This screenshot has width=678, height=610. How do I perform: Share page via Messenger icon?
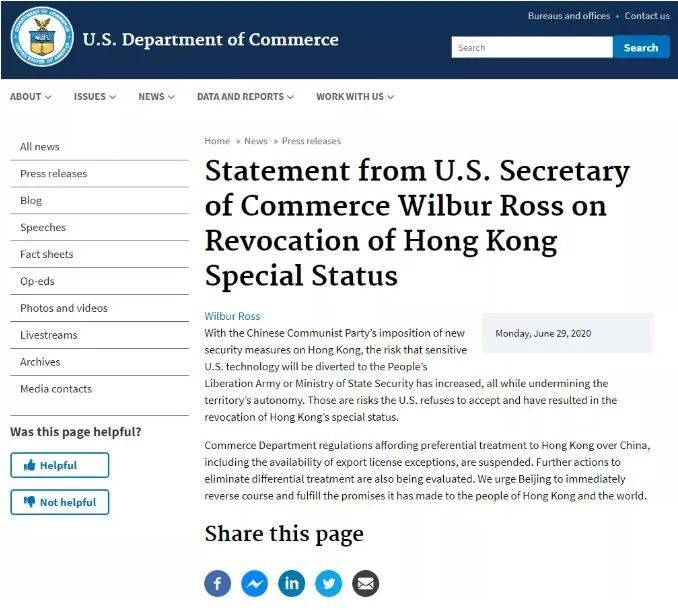[255, 583]
